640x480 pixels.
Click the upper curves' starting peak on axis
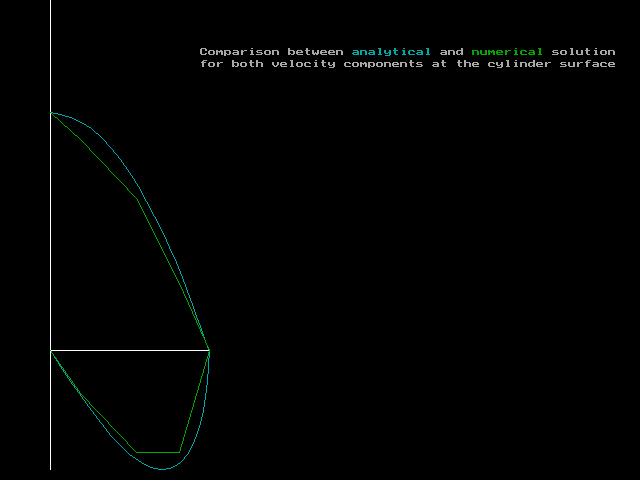tap(51, 113)
